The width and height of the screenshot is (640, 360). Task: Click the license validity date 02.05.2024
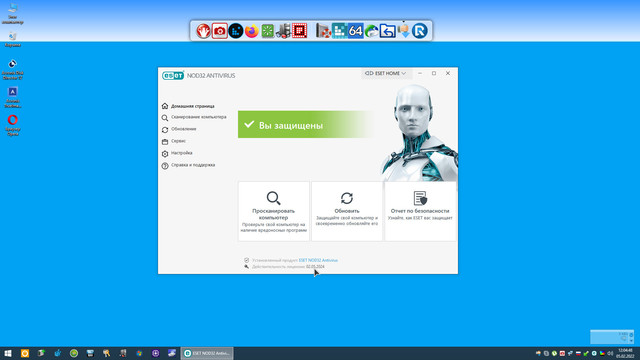pos(315,267)
